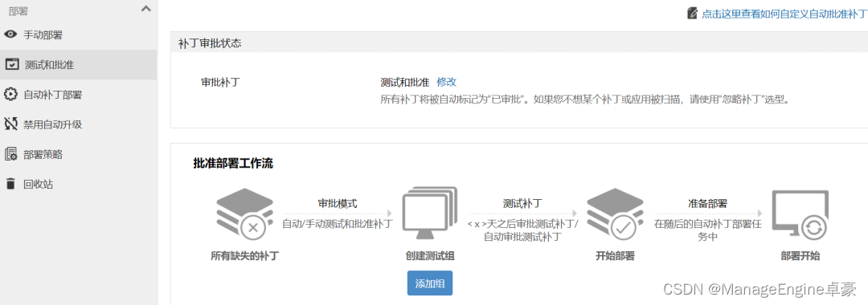This screenshot has width=868, height=305.
Task: Click the 补丁审批状态 section header
Action: point(519,43)
